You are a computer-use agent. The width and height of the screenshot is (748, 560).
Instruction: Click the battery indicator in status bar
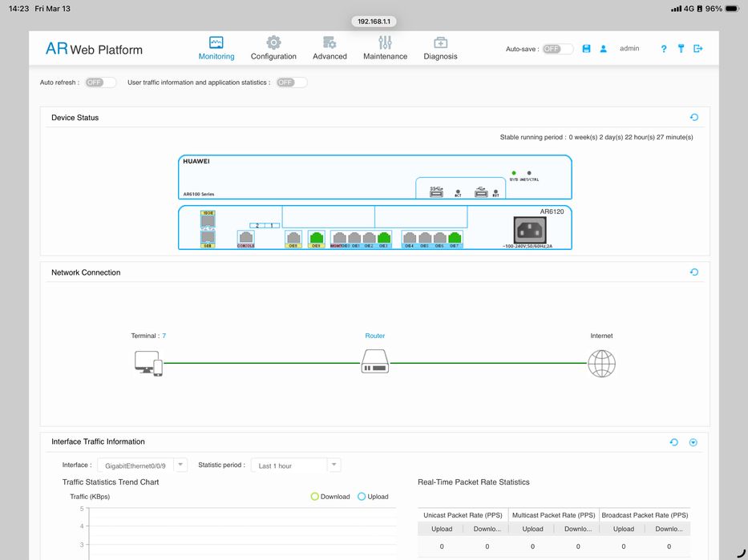point(732,9)
